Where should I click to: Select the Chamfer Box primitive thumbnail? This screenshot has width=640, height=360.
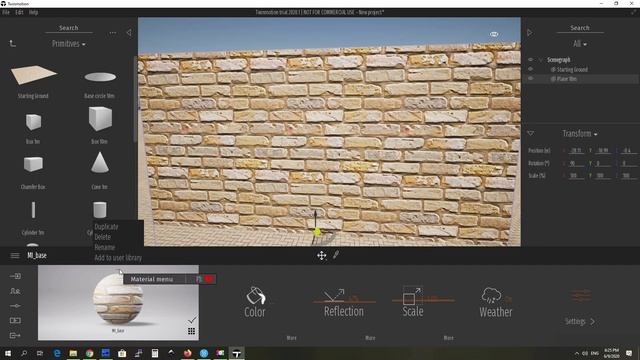(33, 164)
